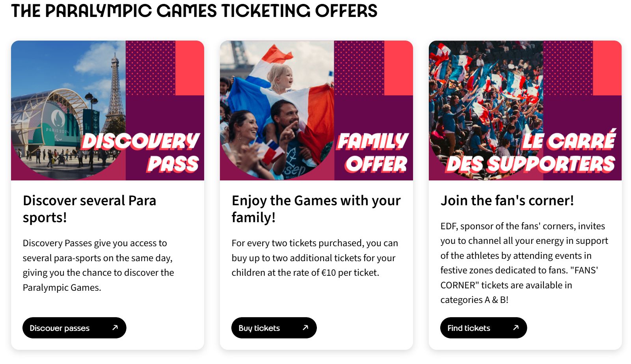Click the arrow icon on Discover passes button
The width and height of the screenshot is (631, 364).
coord(115,327)
